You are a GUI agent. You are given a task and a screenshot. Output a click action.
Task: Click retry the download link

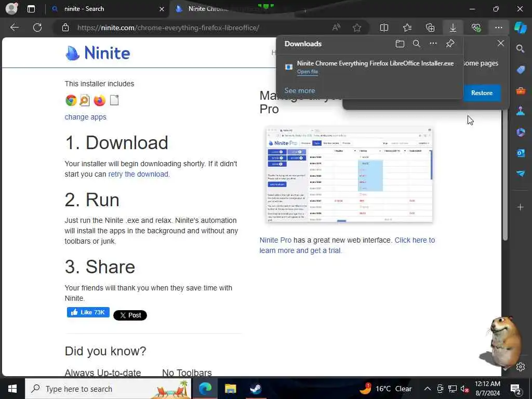click(138, 174)
